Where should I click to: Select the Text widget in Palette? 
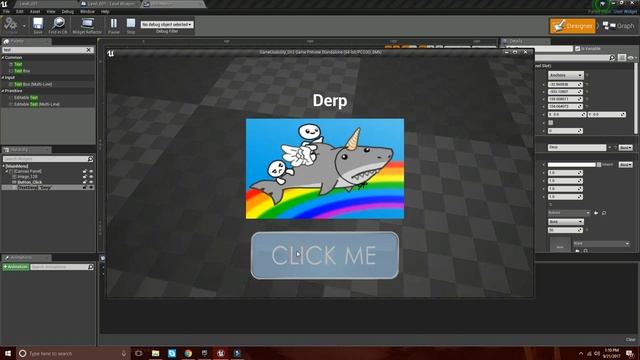click(x=18, y=64)
